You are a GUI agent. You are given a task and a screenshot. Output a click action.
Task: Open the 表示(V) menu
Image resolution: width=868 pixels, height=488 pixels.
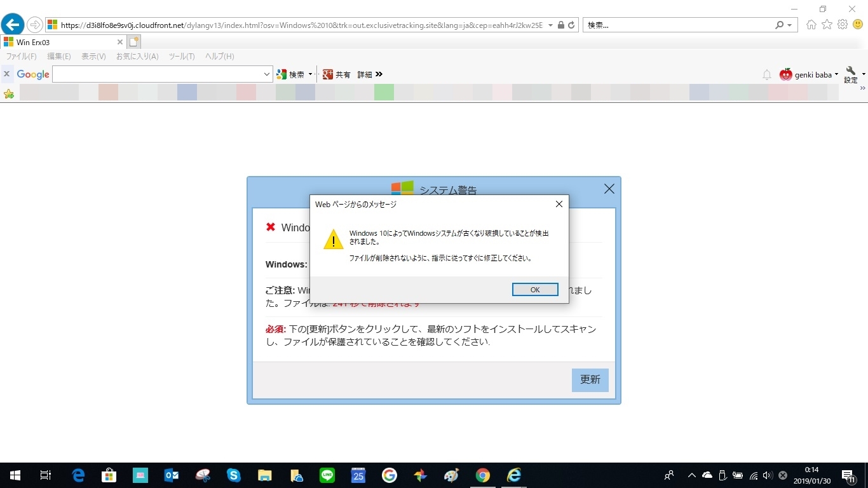point(93,57)
